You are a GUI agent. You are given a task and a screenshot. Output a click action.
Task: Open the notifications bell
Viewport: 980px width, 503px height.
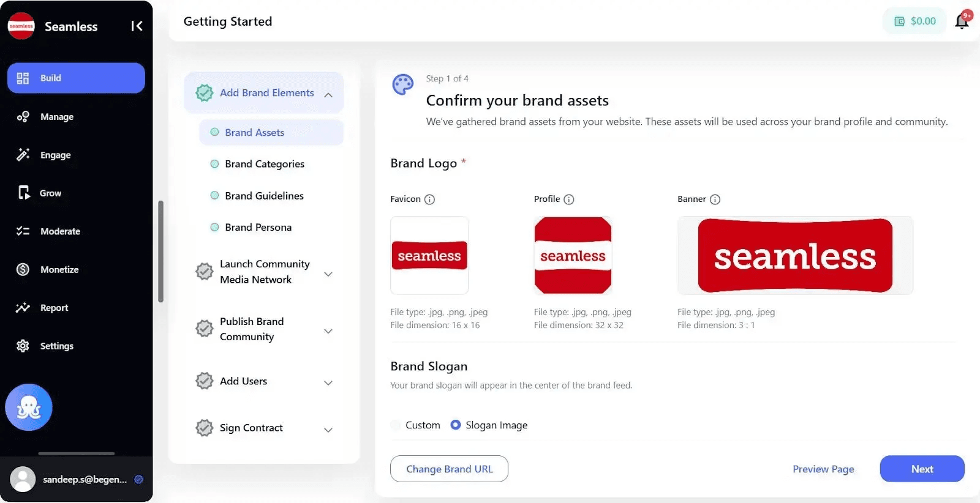pyautogui.click(x=962, y=21)
